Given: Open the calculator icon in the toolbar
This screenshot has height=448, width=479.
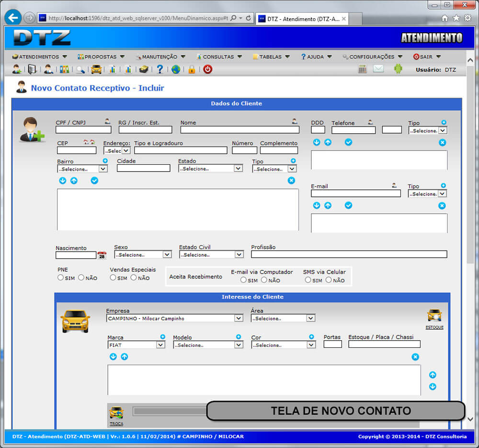Looking at the screenshot, I should tap(363, 69).
